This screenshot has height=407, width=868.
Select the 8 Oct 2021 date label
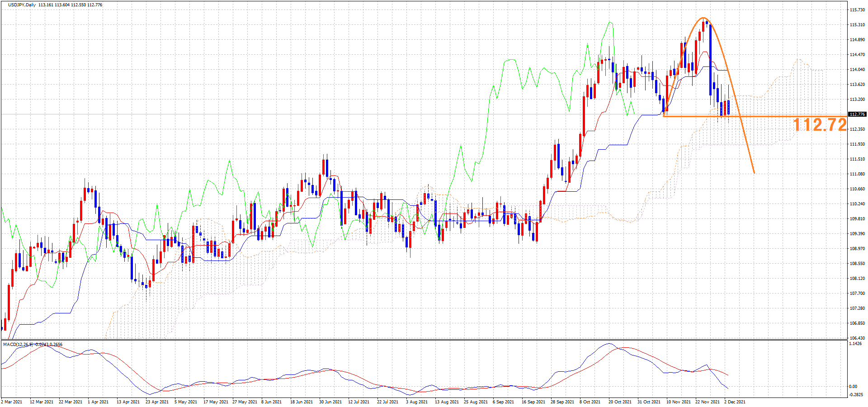[590, 402]
